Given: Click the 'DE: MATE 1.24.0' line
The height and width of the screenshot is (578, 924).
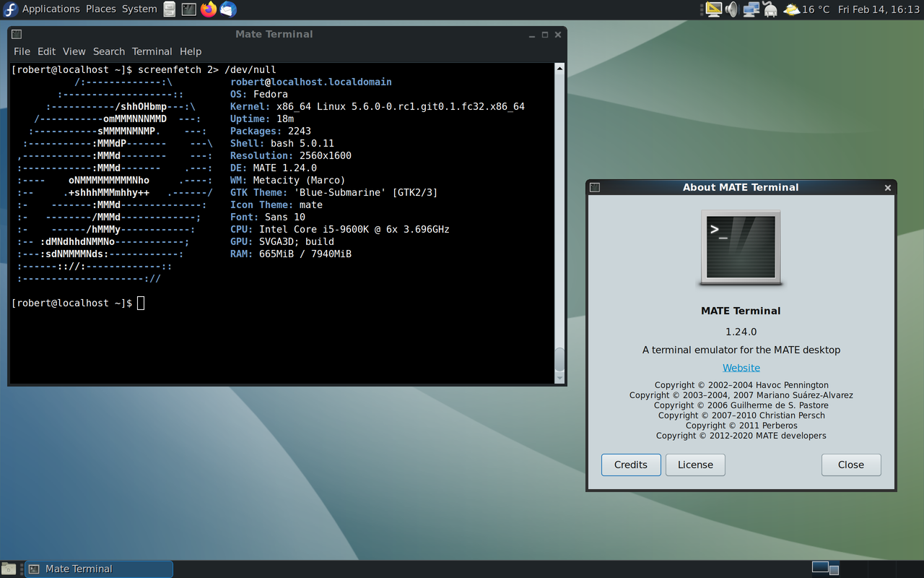Looking at the screenshot, I should click(x=274, y=168).
